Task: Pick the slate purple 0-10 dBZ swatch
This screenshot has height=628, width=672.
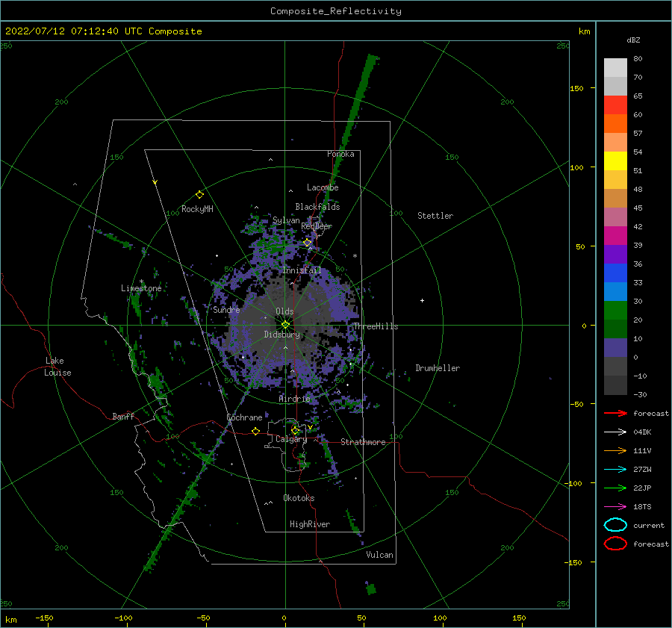Action: (615, 348)
